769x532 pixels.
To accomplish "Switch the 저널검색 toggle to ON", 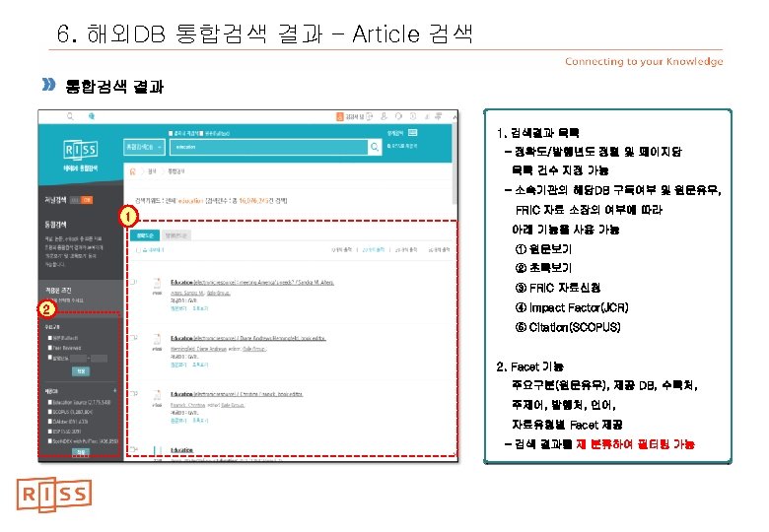I will click(x=87, y=200).
